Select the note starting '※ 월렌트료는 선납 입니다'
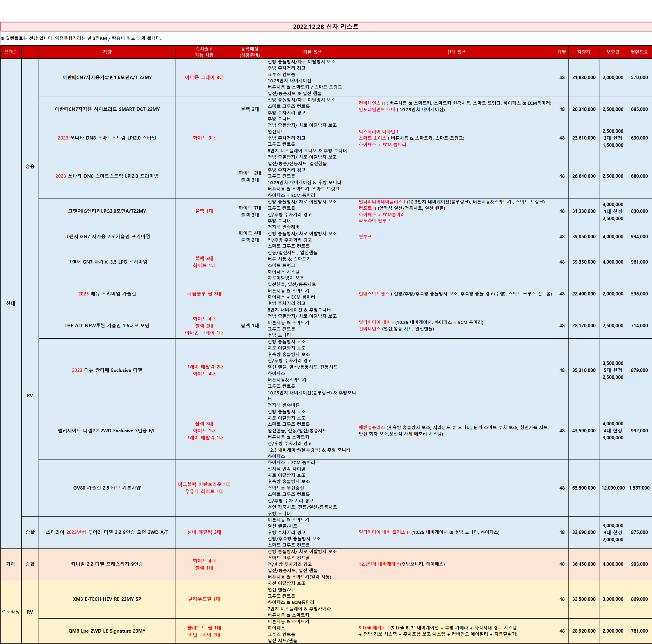This screenshot has height=644, width=652. [81, 38]
